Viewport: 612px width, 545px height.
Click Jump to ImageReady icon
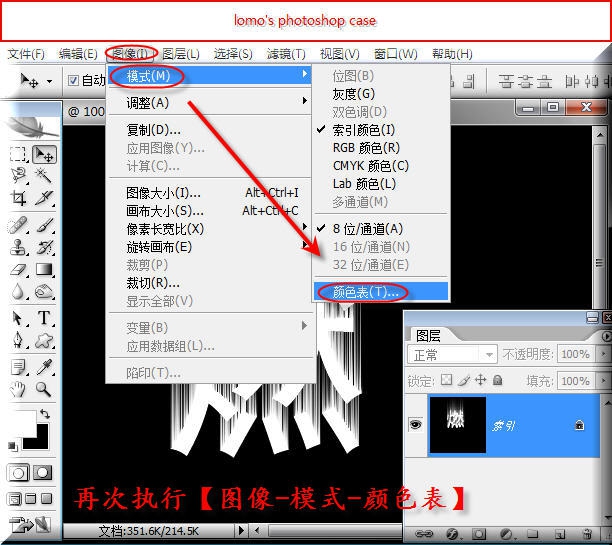(x=30, y=525)
